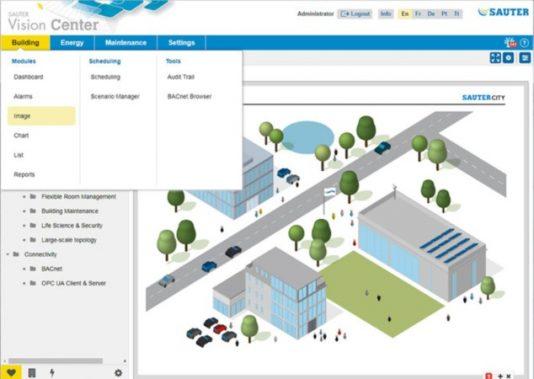Click the heart favorites icon in bottom bar
This screenshot has width=534, height=379.
(x=11, y=372)
